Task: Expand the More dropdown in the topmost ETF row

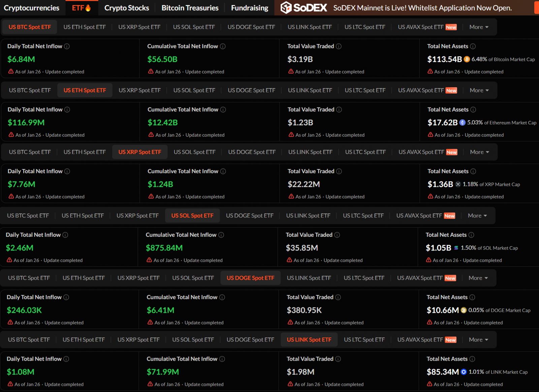Action: point(479,27)
